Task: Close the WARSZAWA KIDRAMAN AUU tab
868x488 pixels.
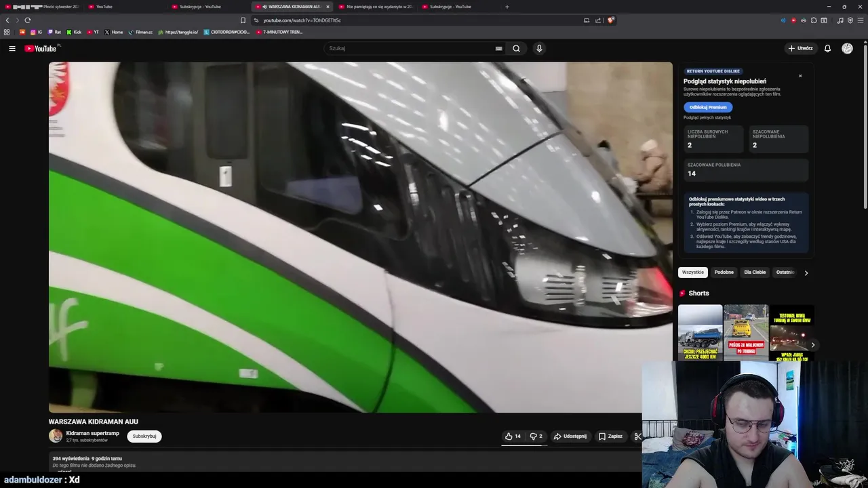Action: coord(328,7)
